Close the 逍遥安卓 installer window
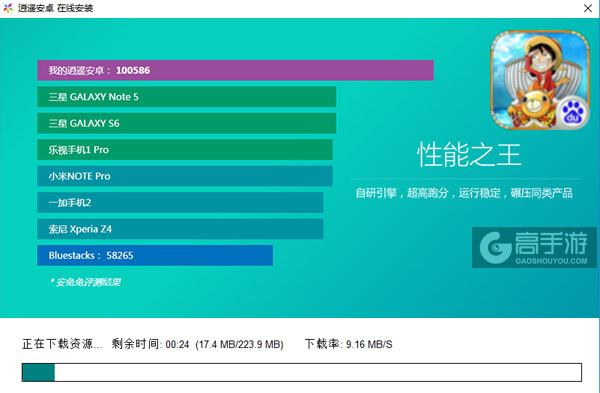Screen dimensions: 600x393 point(588,8)
